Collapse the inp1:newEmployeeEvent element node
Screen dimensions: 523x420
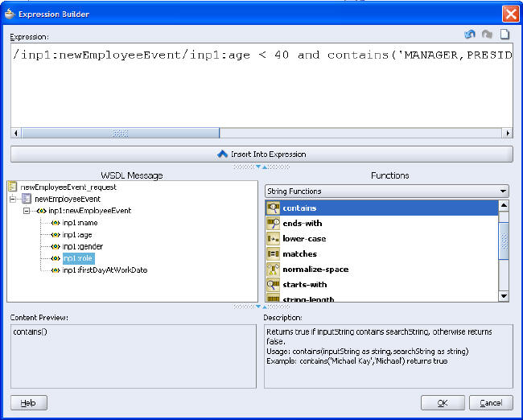pyautogui.click(x=27, y=211)
